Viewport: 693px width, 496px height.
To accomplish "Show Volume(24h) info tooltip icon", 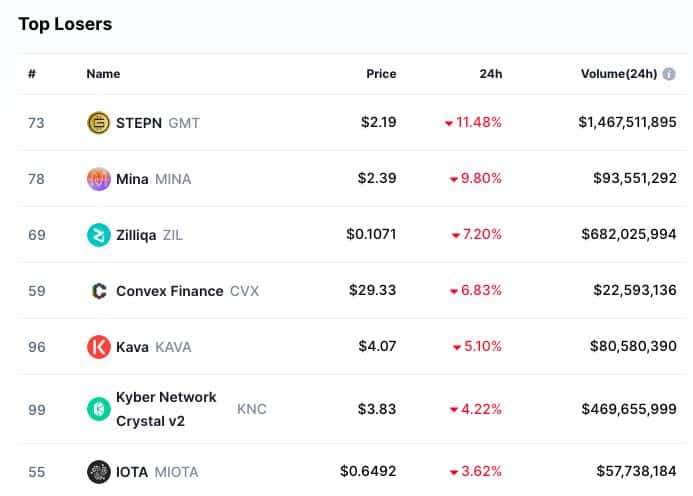I will pyautogui.click(x=669, y=74).
